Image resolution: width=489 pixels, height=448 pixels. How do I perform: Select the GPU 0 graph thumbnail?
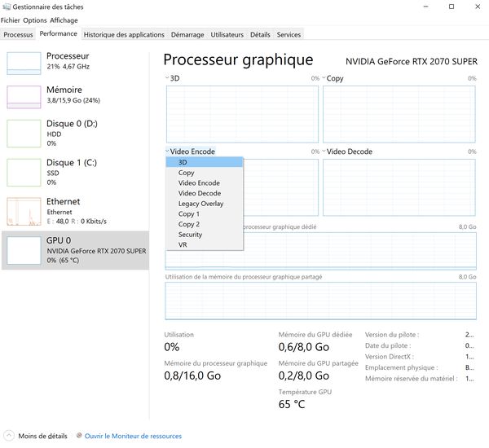click(24, 250)
